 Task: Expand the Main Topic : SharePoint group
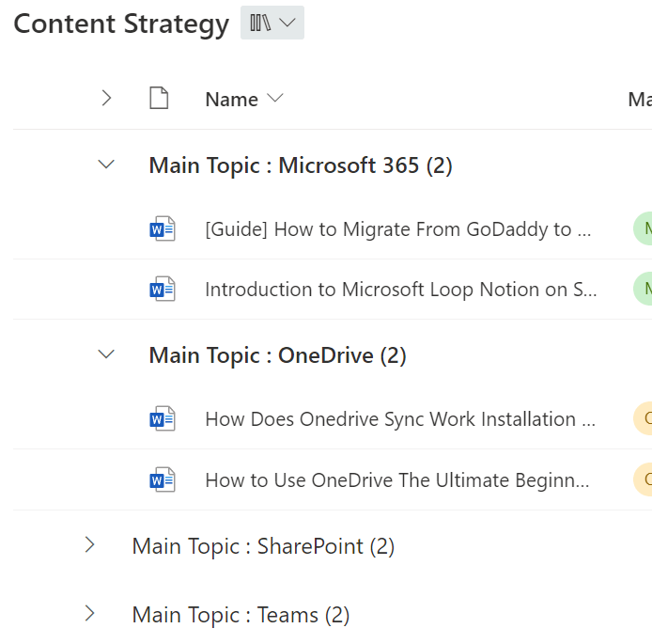pos(89,545)
